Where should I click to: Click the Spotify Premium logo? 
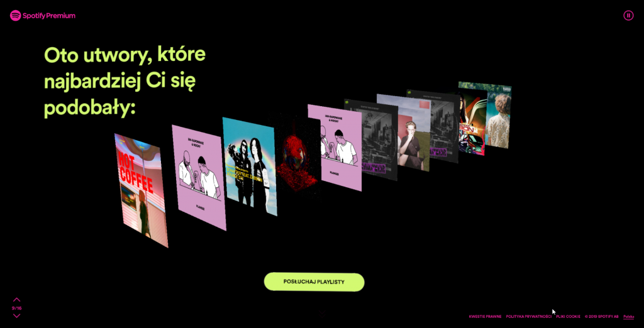tap(43, 16)
